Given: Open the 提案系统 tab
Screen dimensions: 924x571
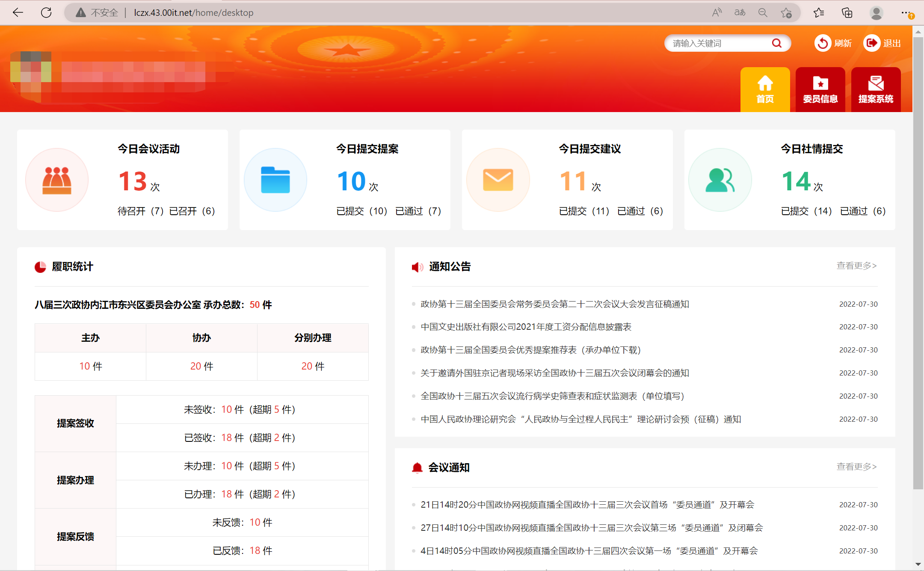Looking at the screenshot, I should (876, 90).
